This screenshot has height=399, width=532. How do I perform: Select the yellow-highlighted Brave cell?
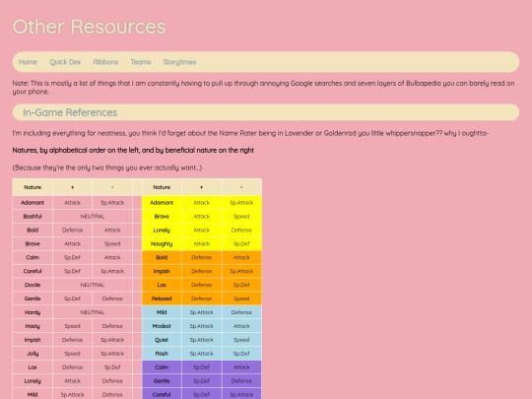[x=162, y=217]
